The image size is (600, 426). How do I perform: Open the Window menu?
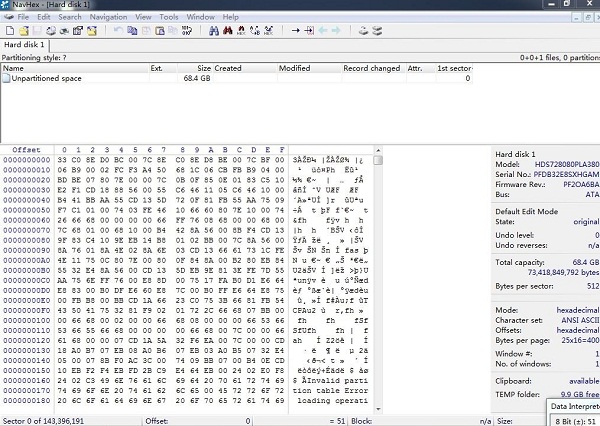(x=200, y=17)
